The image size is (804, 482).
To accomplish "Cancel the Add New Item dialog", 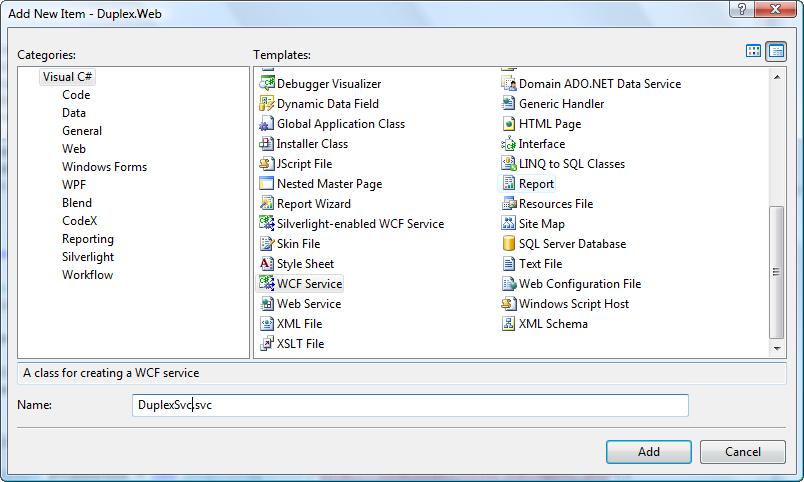I will click(x=742, y=452).
